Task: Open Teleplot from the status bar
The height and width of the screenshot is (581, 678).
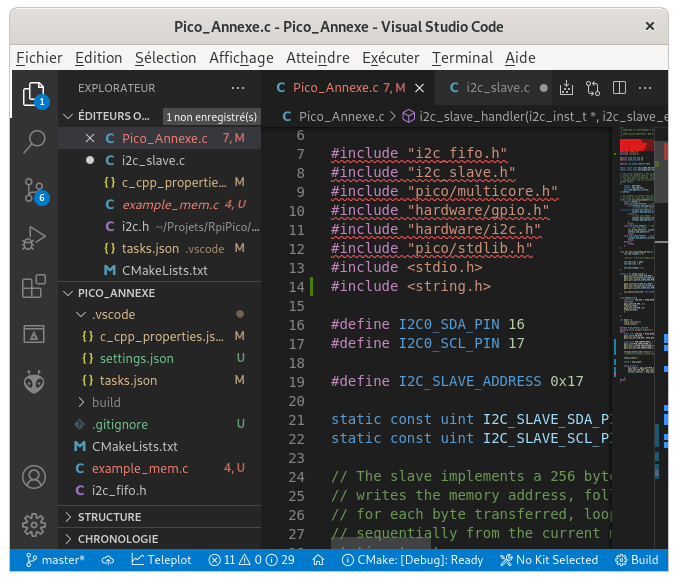Action: pyautogui.click(x=161, y=560)
